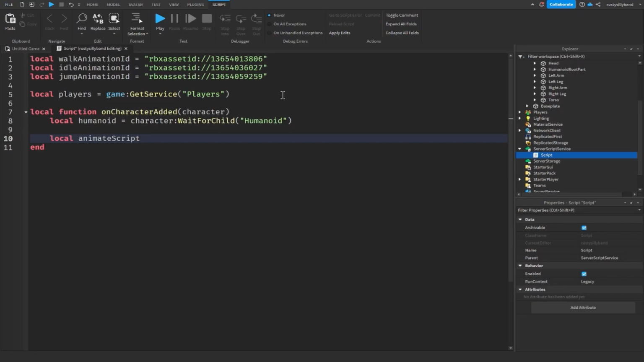
Task: Click the script editor vertical scrollbar
Action: pyautogui.click(x=510, y=168)
